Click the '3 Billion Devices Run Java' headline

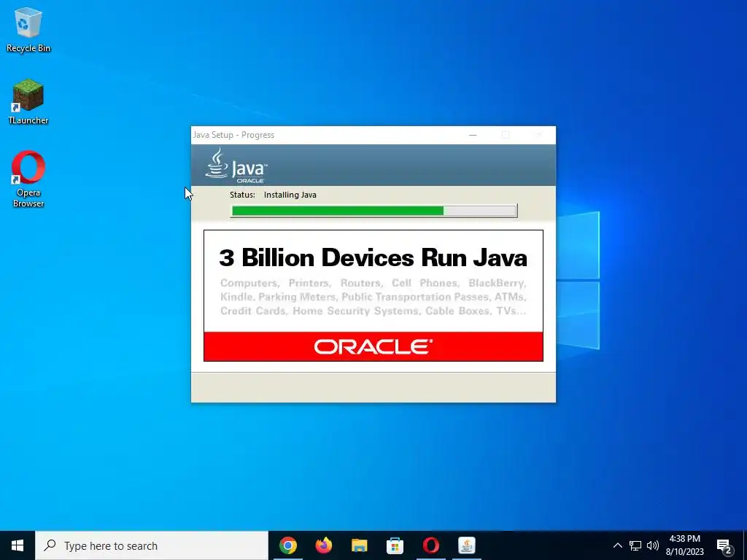click(x=373, y=257)
